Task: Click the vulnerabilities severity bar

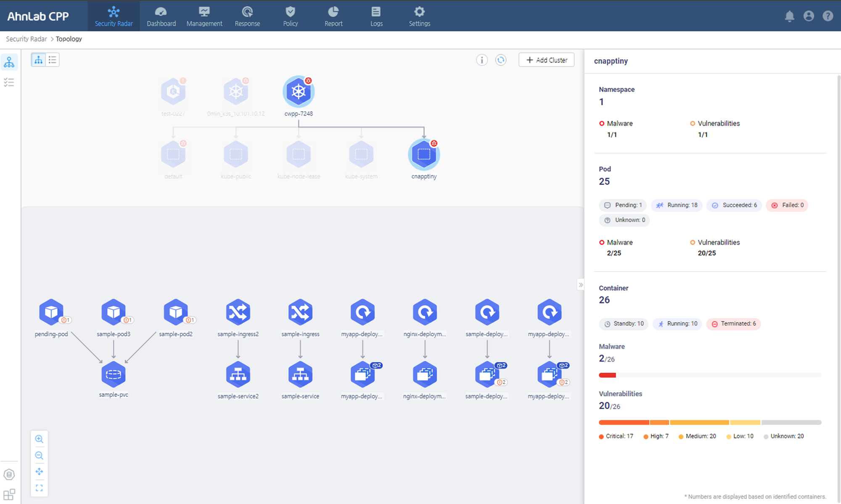Action: [709, 422]
